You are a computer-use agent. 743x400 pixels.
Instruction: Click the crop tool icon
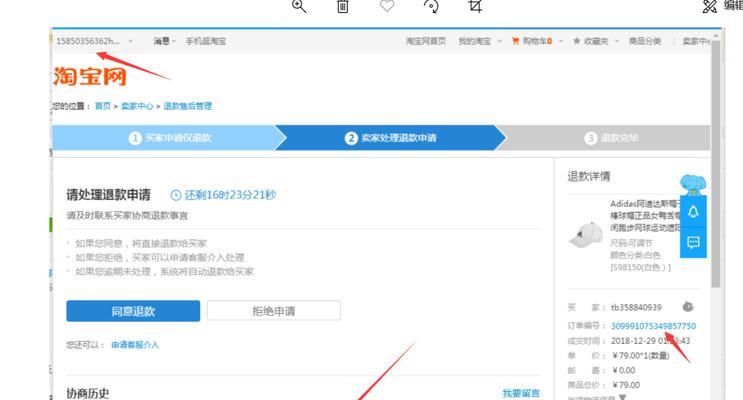click(x=475, y=6)
